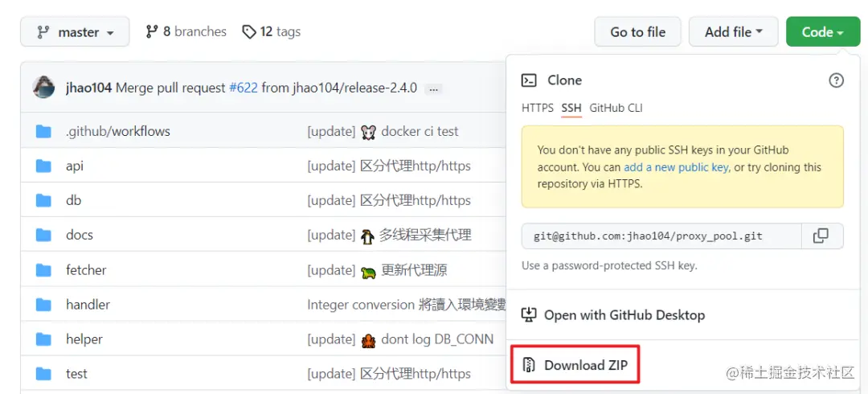Click the branches fork icon
Image resolution: width=868 pixels, height=394 pixels.
[x=152, y=31]
